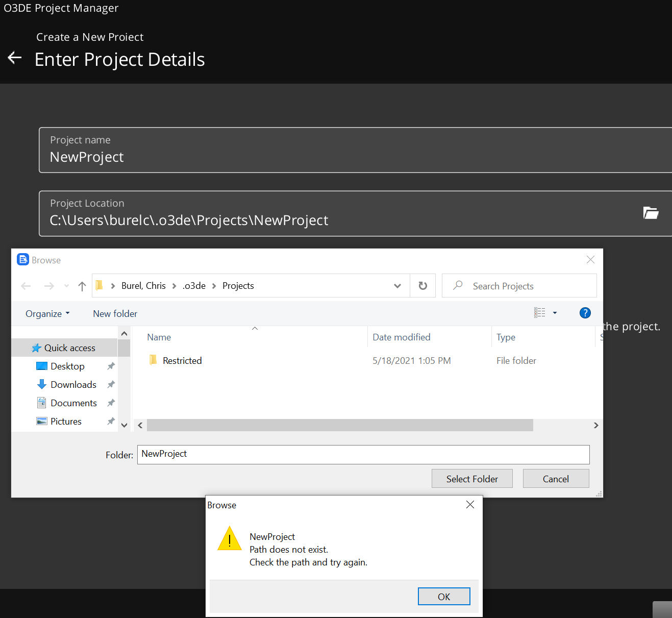672x618 pixels.
Task: Click warning icon in error dialog
Action: 230,538
